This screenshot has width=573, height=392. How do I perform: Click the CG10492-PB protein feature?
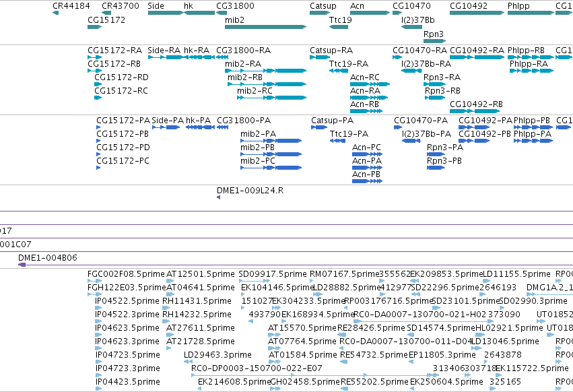click(x=474, y=141)
